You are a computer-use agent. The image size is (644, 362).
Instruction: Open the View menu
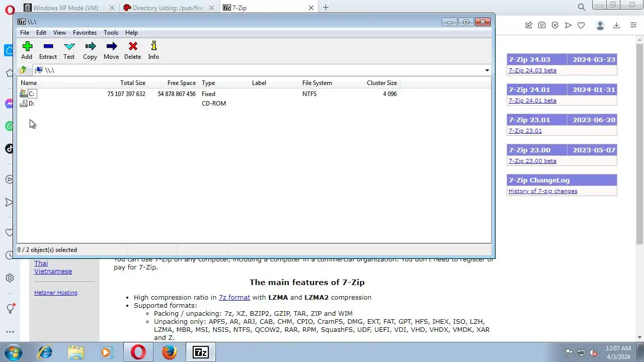[59, 33]
